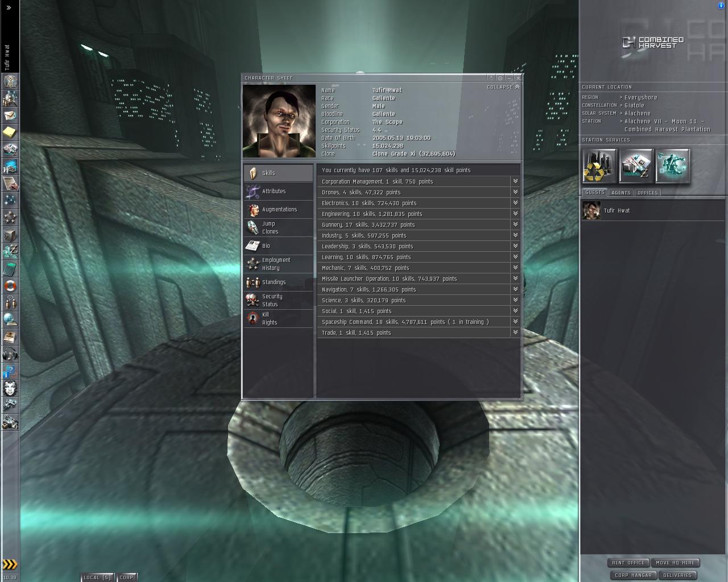Click the blue info icon top-right corner
The width and height of the screenshot is (728, 582).
point(721,5)
